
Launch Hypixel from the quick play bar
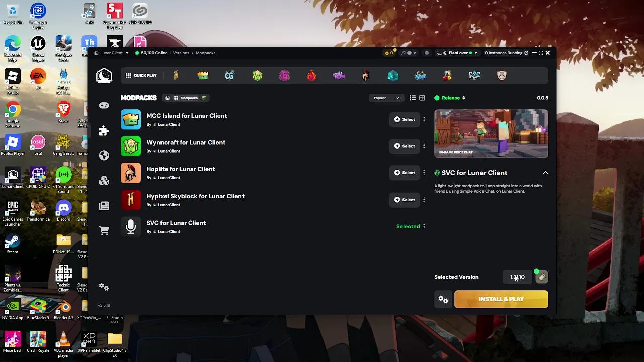click(x=176, y=75)
